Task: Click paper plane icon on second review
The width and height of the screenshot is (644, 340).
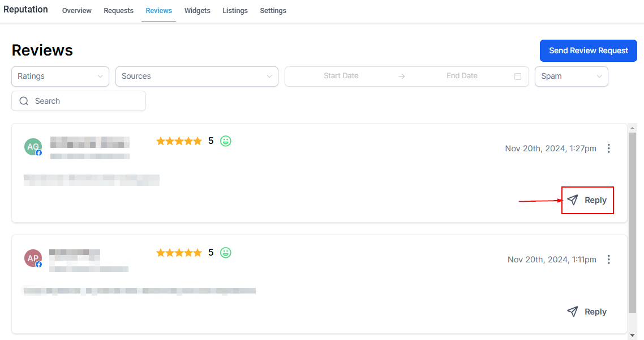Action: point(573,312)
